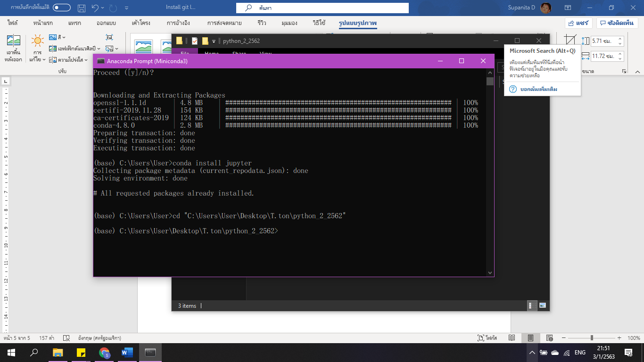Open the Color (สี) dropdown

(x=58, y=37)
